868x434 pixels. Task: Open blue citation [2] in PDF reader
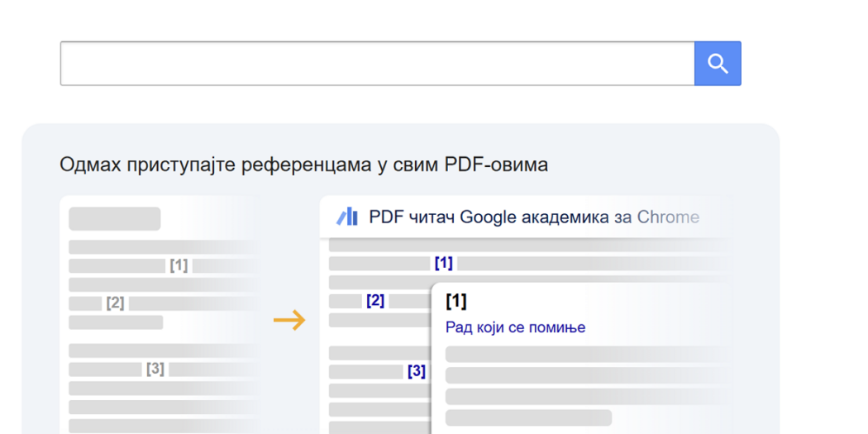[x=375, y=300]
